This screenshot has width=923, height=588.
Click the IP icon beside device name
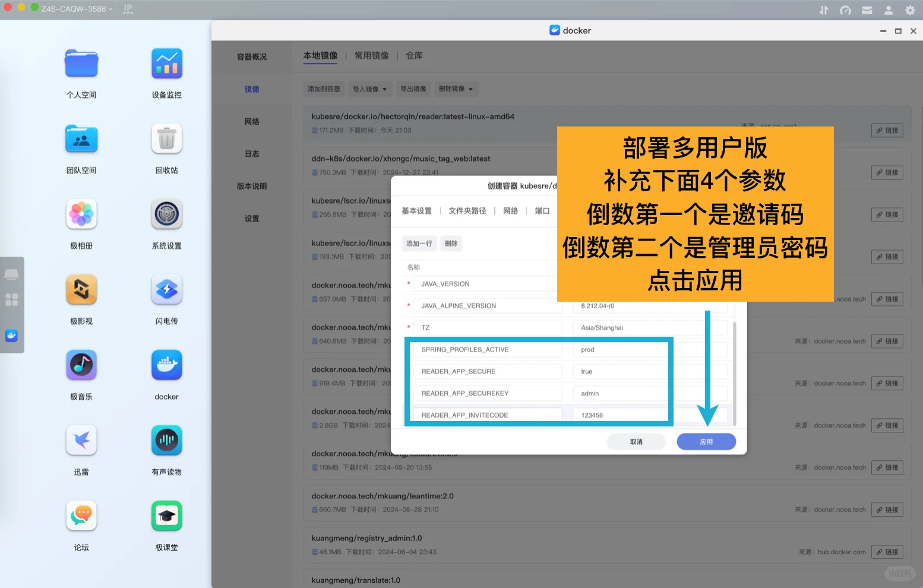pos(128,9)
